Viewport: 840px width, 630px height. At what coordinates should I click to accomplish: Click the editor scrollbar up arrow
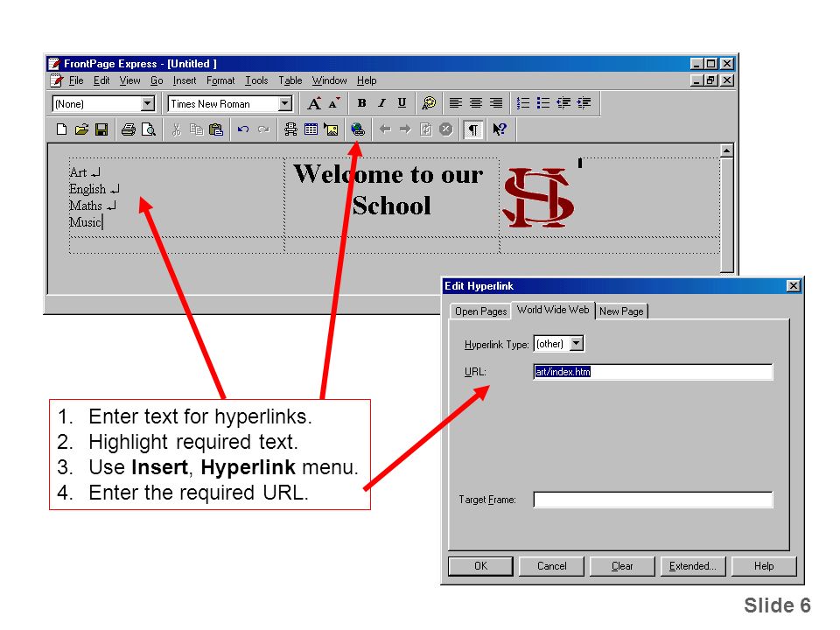tap(726, 150)
